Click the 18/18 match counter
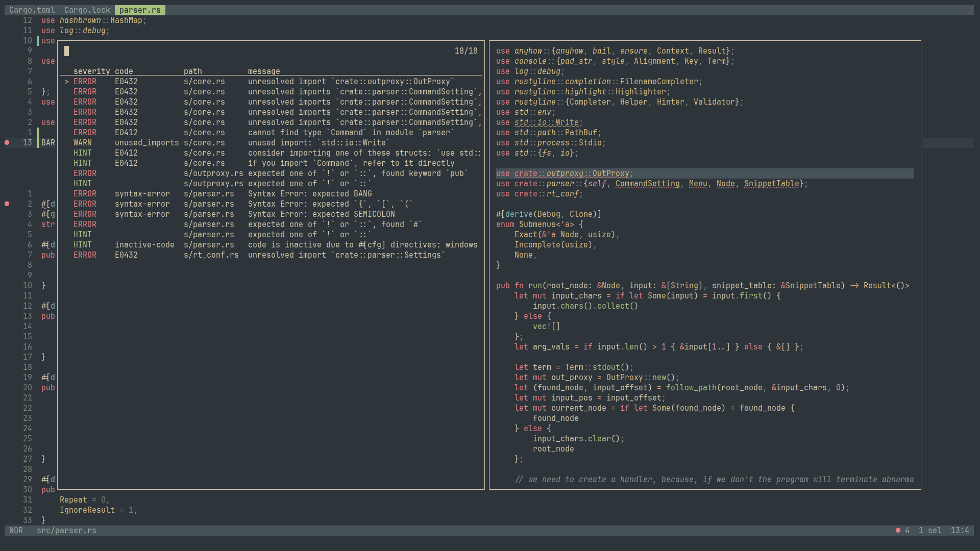Viewport: 980px width, 551px height. pos(466,51)
